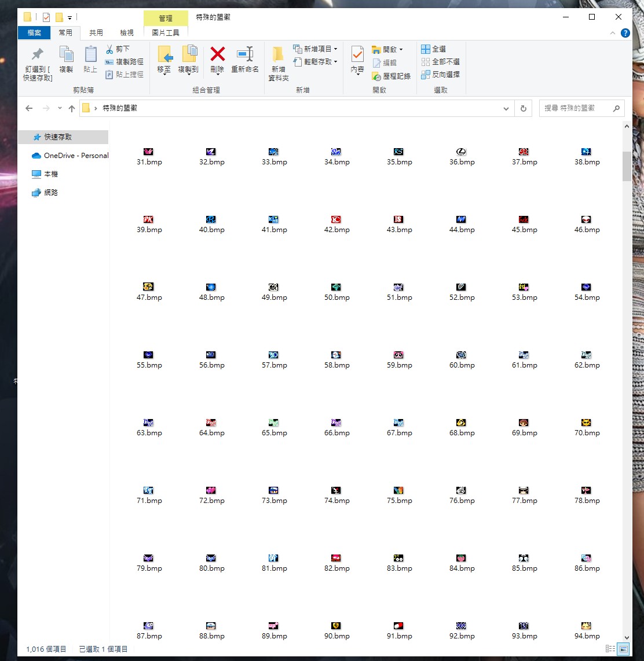Image resolution: width=644 pixels, height=661 pixels.
Task: Click History in Open group
Action: 391,76
